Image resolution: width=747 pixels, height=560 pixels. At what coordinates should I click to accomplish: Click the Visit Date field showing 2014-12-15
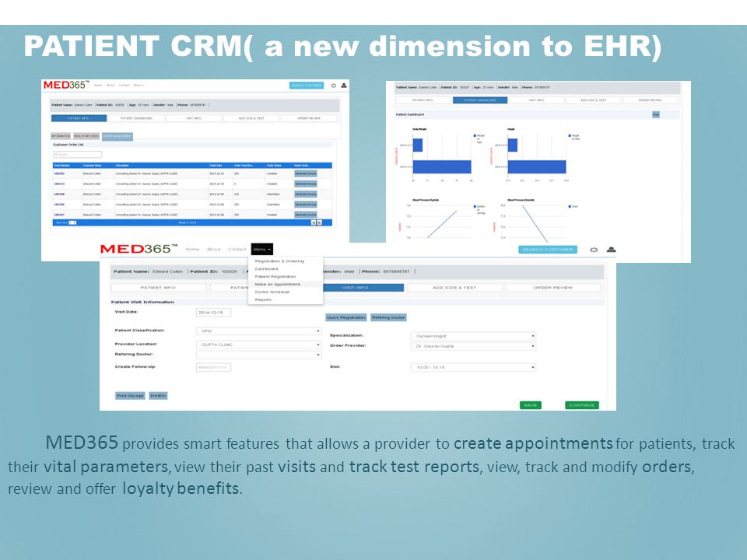pos(213,313)
